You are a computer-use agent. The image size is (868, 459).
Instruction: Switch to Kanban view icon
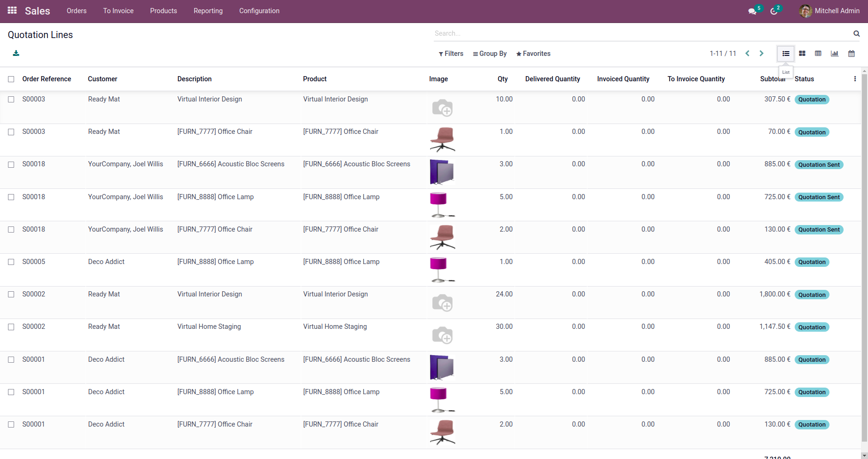802,54
